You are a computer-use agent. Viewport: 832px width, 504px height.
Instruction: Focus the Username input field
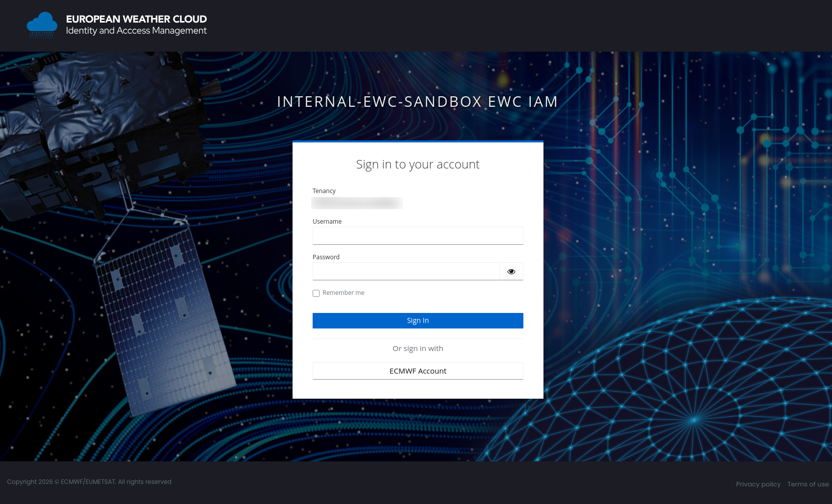[418, 236]
